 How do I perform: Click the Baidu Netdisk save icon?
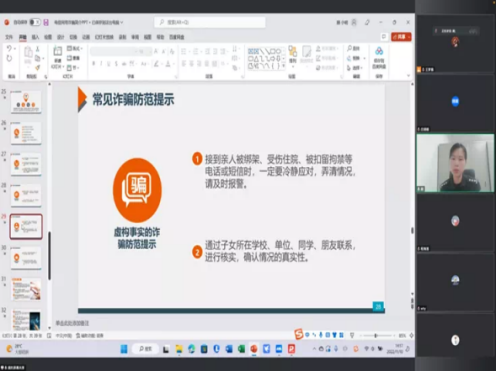(x=379, y=57)
